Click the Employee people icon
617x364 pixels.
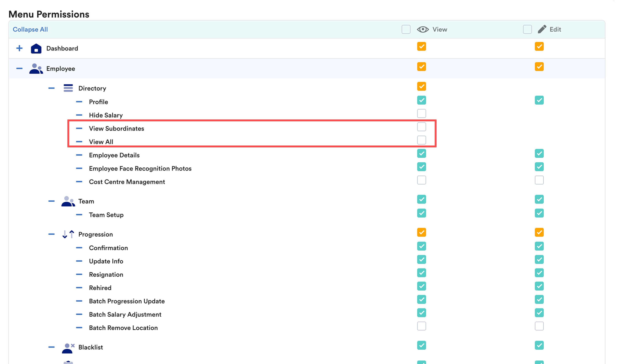pos(36,69)
